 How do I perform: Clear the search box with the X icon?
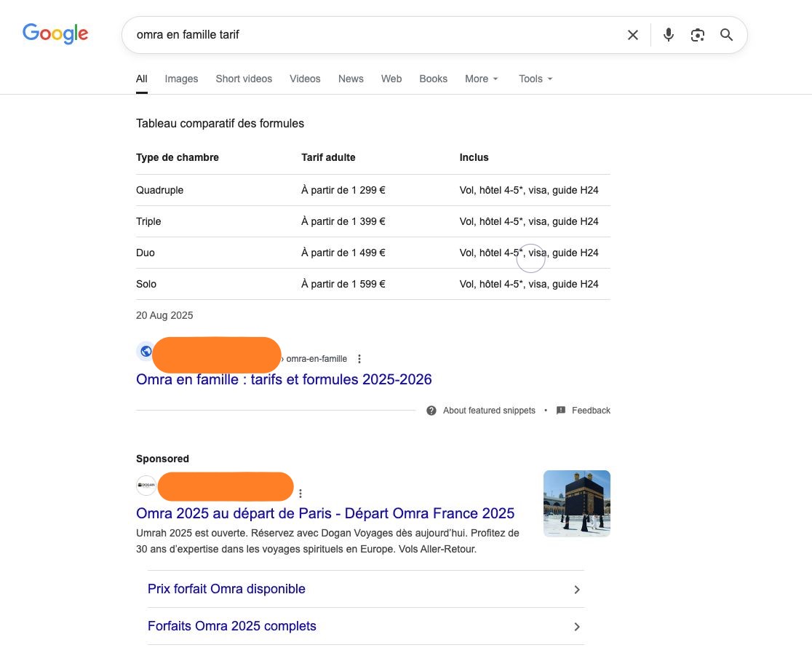click(x=632, y=35)
